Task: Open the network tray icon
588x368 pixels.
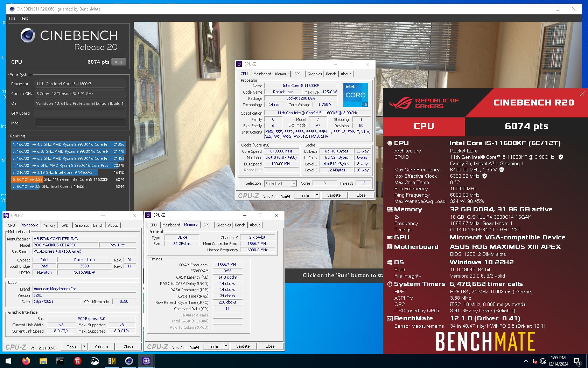Action: [543, 361]
